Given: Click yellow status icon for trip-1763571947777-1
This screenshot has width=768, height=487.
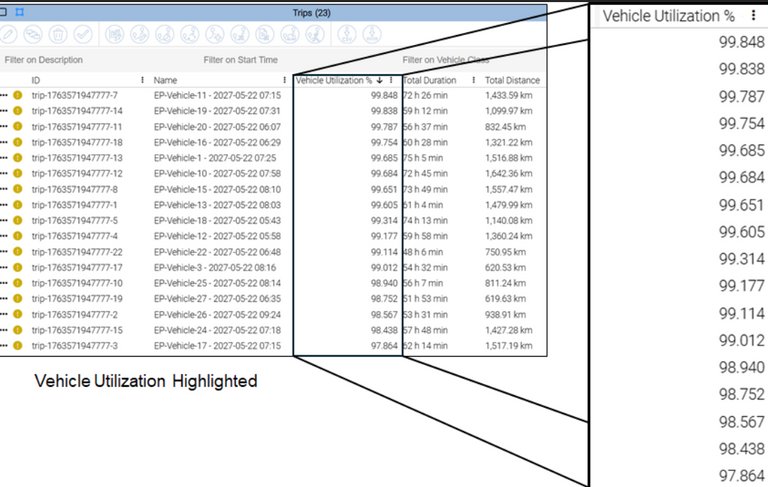Looking at the screenshot, I should click(x=18, y=205).
